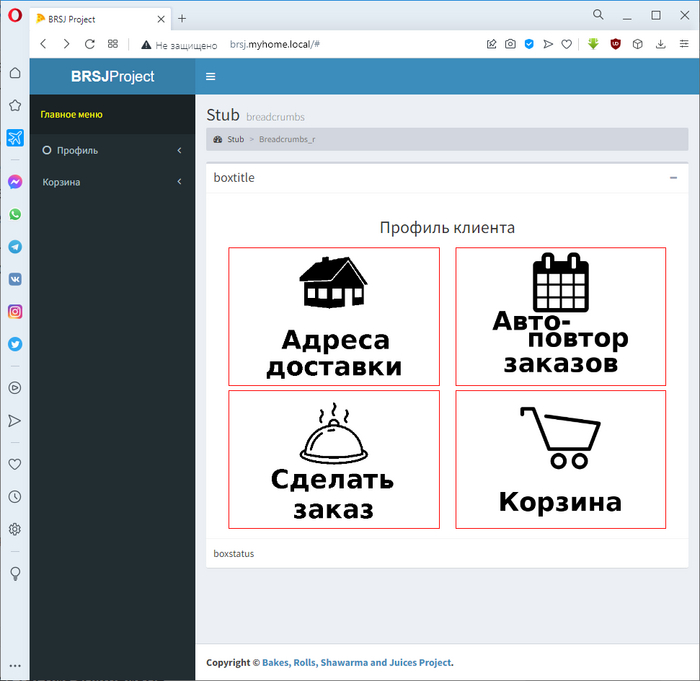The height and width of the screenshot is (681, 700).
Task: Click the food cloche Сделать заказ icon
Action: [x=333, y=434]
